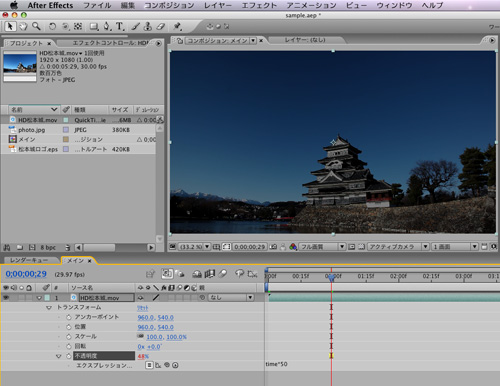Click the new folder icon in Project panel
Image resolution: width=500 pixels, height=386 pixels.
(x=20, y=247)
